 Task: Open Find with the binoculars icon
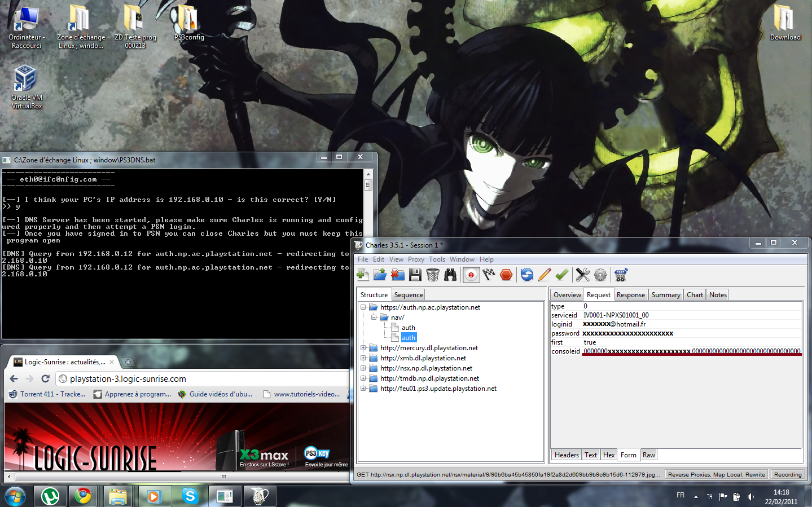click(x=450, y=275)
